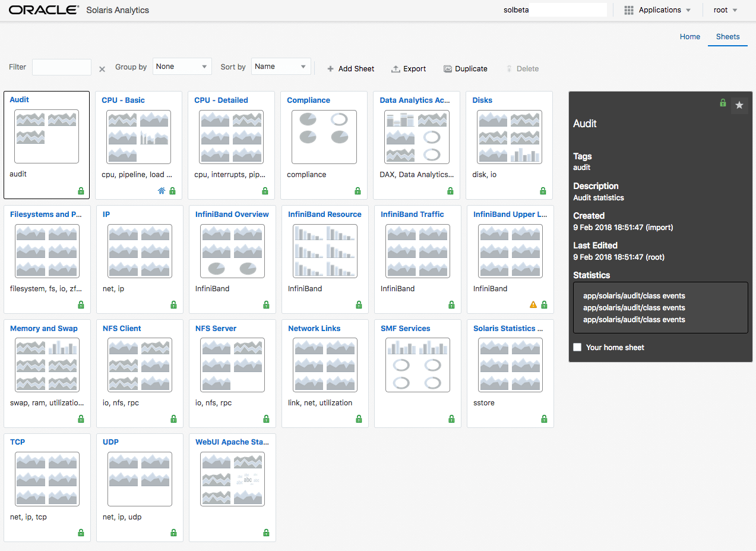Click the lock icon on Memory and Swap card
Image resolution: width=756 pixels, height=551 pixels.
[81, 419]
